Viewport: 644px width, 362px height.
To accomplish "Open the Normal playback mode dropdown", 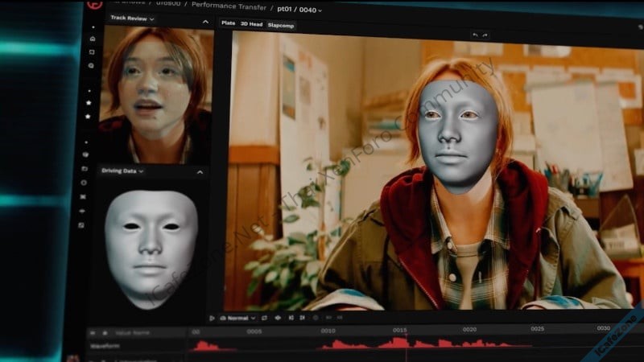I will pos(238,318).
